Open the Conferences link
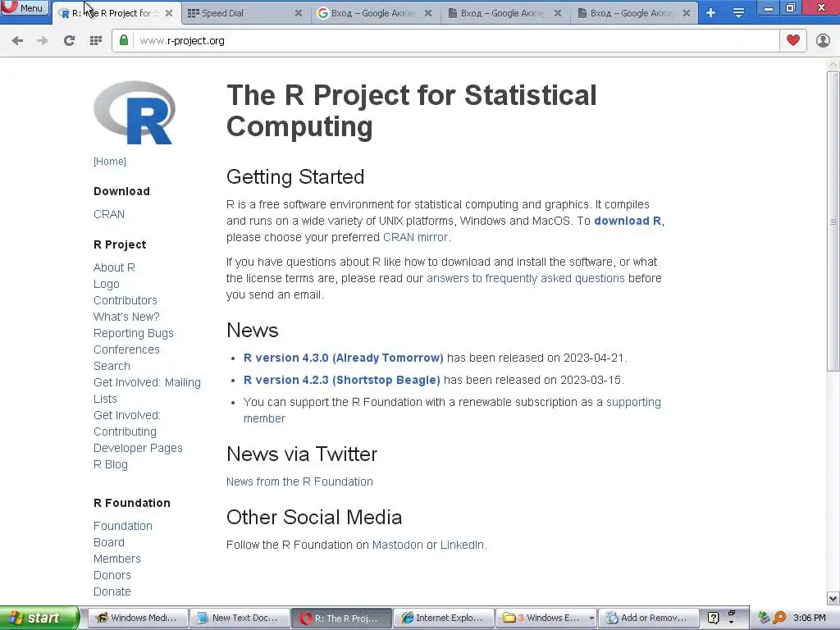 click(126, 349)
